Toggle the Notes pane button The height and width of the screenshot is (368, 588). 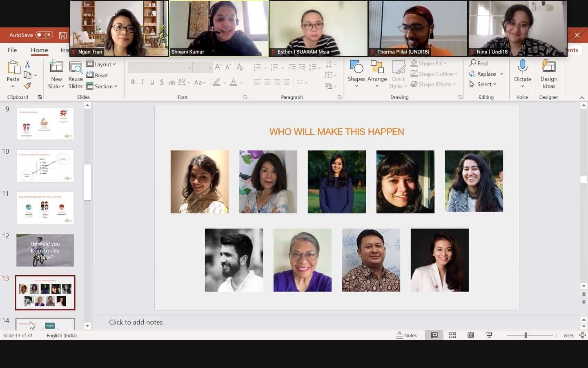pyautogui.click(x=406, y=335)
